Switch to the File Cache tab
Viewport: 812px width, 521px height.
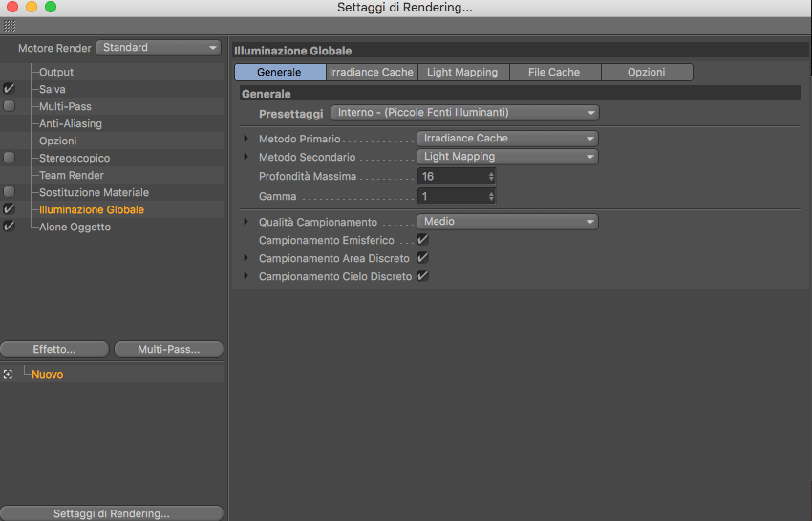pyautogui.click(x=554, y=72)
